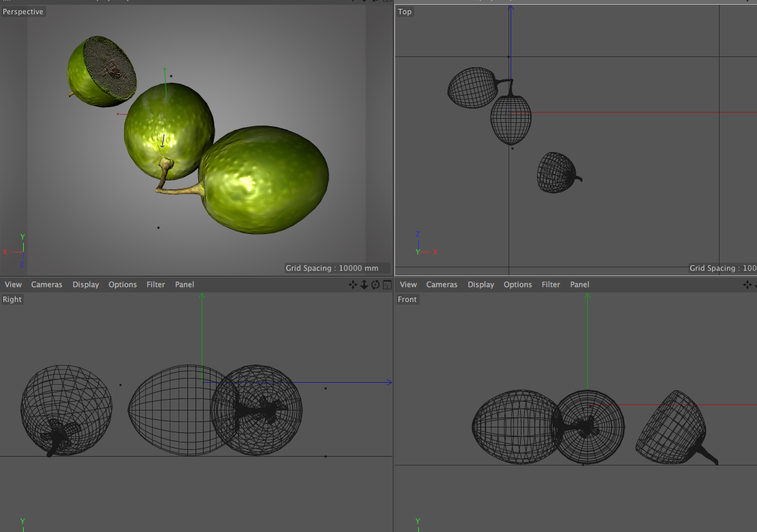The height and width of the screenshot is (532, 757).
Task: Open Display menu in the Right viewport
Action: tap(86, 285)
